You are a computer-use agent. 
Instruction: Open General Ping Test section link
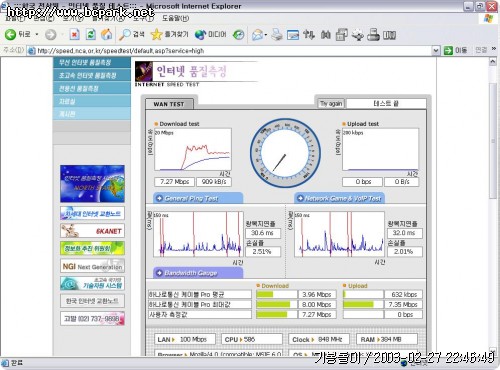198,198
